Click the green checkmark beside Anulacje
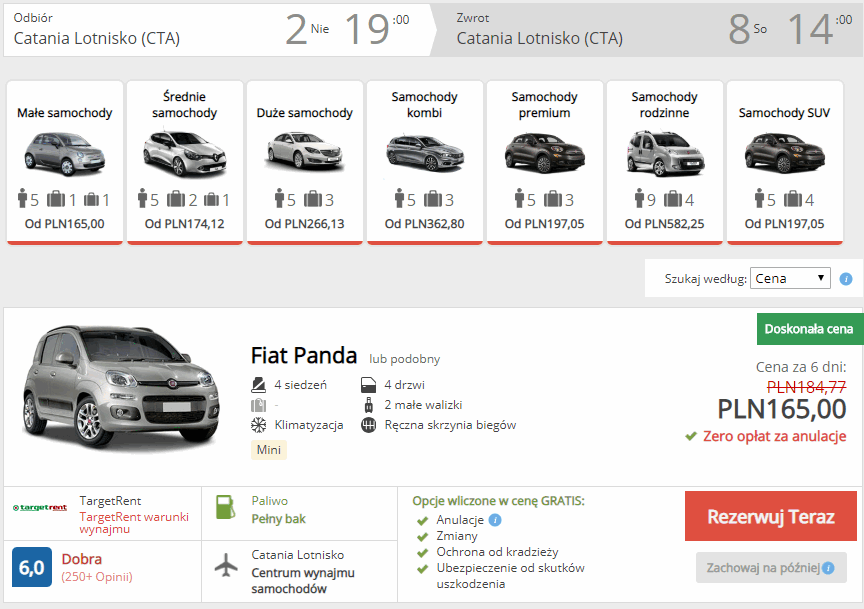 coord(423,521)
